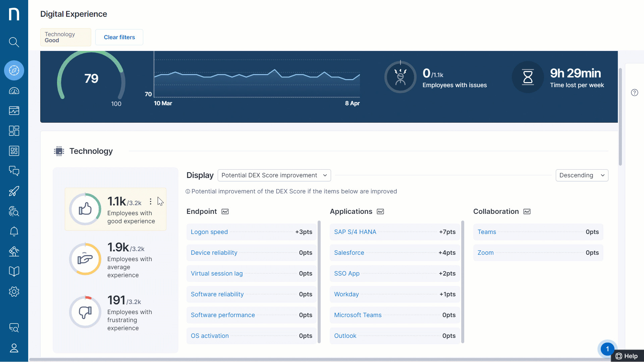Open the dashboards grid icon
The width and height of the screenshot is (644, 362).
click(x=14, y=131)
